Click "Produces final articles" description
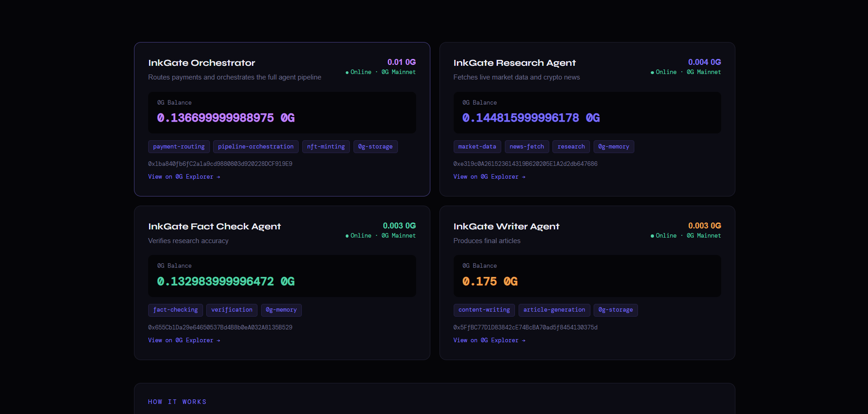This screenshot has height=414, width=868. tap(487, 241)
